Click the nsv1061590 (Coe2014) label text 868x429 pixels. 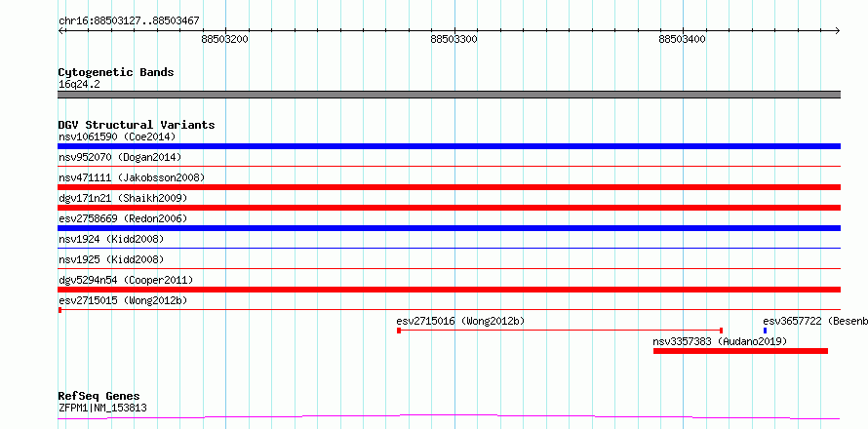point(117,136)
